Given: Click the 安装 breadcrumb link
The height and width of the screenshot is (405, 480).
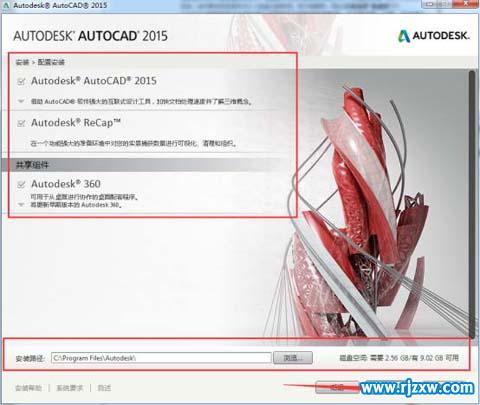Looking at the screenshot, I should (x=22, y=62).
